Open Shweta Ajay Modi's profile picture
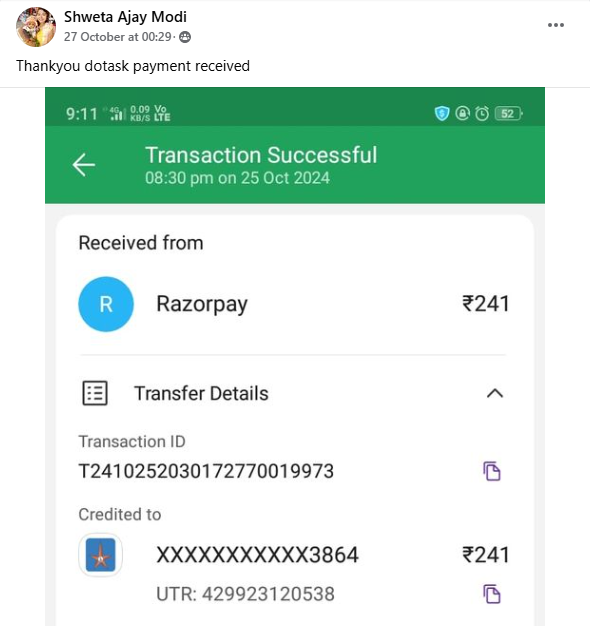 pos(36,27)
